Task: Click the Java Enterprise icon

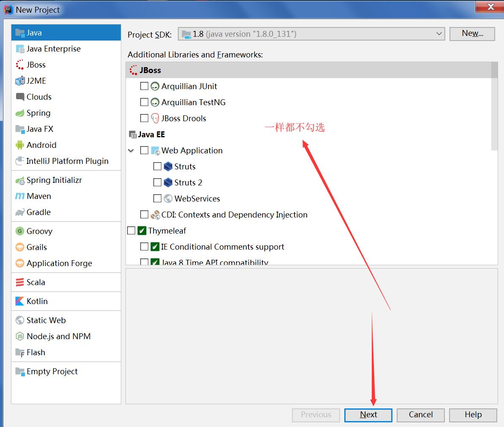Action: tap(20, 49)
